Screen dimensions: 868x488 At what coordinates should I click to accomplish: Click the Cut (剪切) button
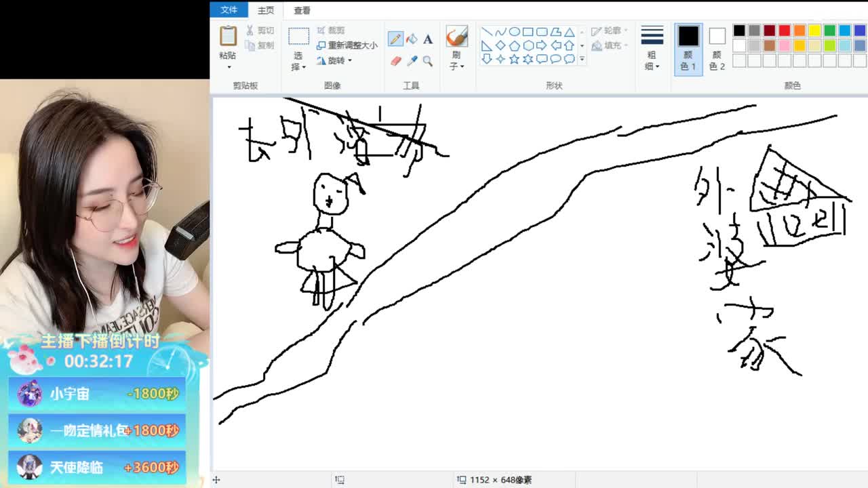(260, 30)
